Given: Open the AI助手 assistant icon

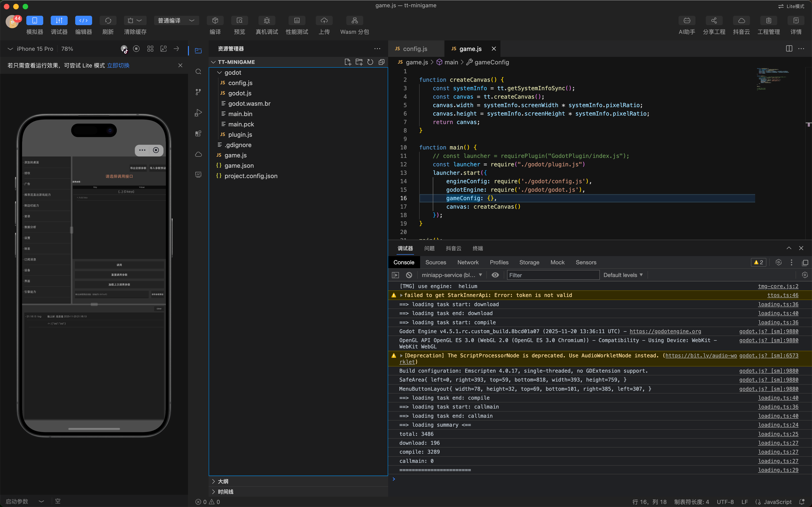Looking at the screenshot, I should coord(687,20).
